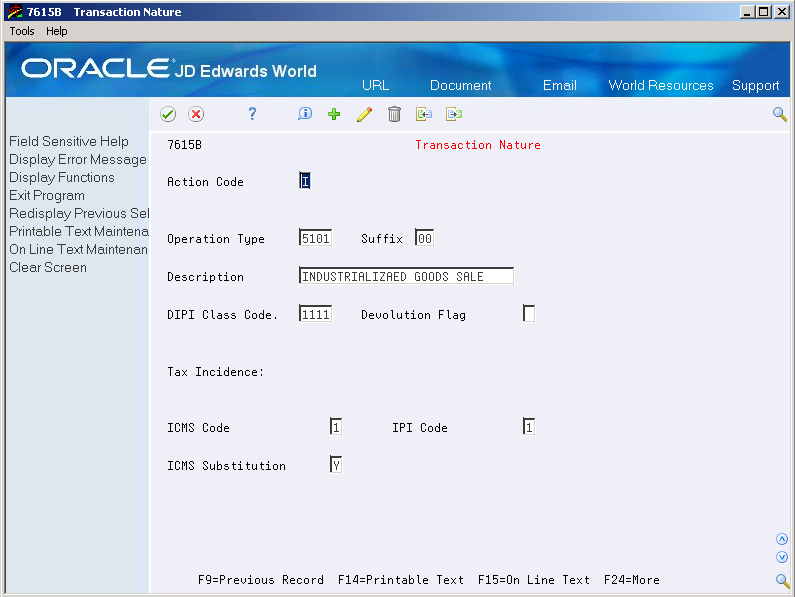Click the green plus Add icon
The width and height of the screenshot is (795, 597).
click(x=334, y=114)
